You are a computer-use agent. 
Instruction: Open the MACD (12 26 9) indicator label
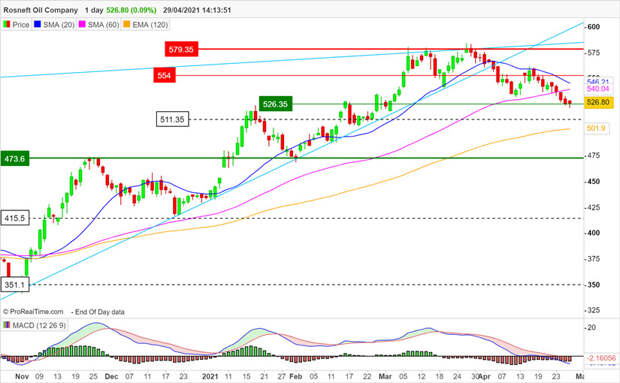click(x=39, y=325)
